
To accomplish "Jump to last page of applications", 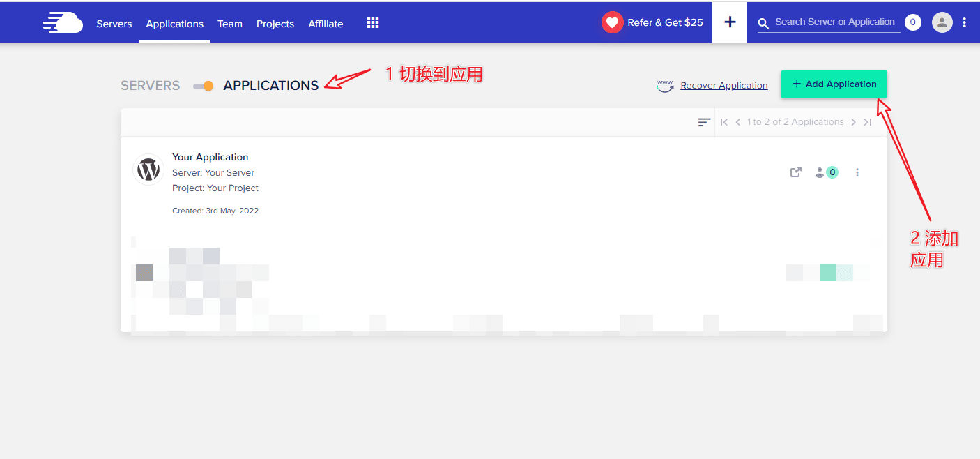I will click(868, 121).
